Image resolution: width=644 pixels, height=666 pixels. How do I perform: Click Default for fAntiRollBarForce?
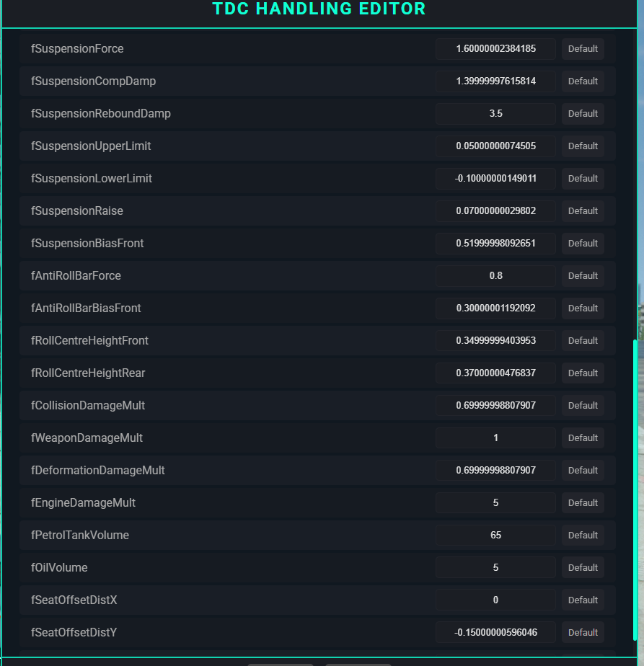click(x=583, y=276)
